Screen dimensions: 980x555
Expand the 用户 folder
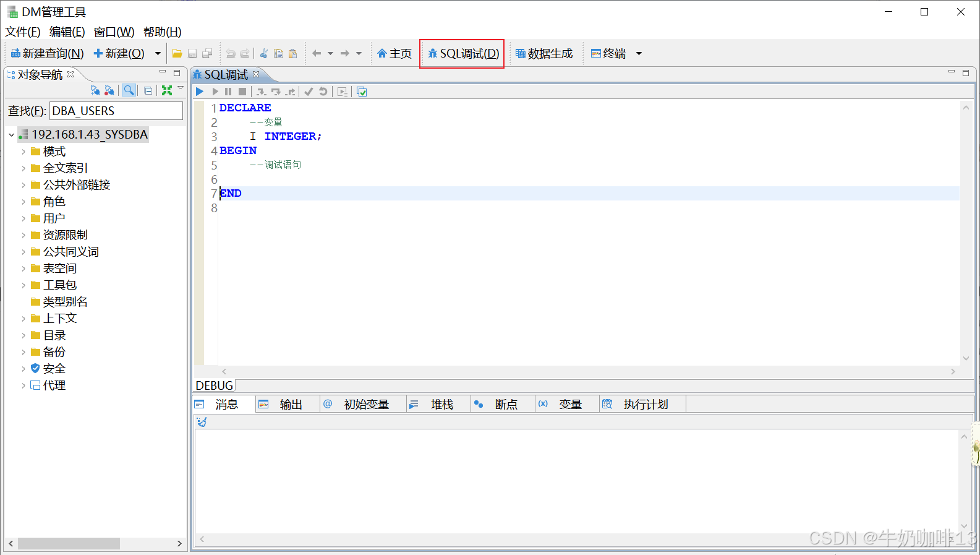[x=23, y=218]
